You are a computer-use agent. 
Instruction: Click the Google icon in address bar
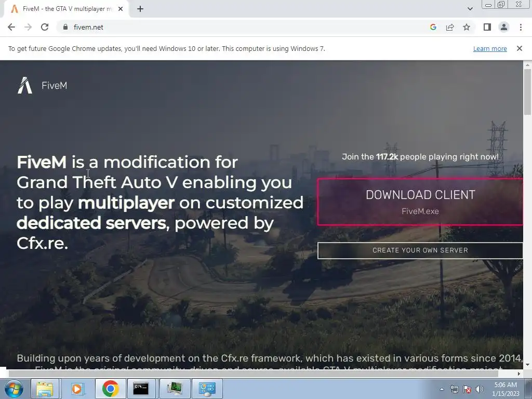click(433, 27)
